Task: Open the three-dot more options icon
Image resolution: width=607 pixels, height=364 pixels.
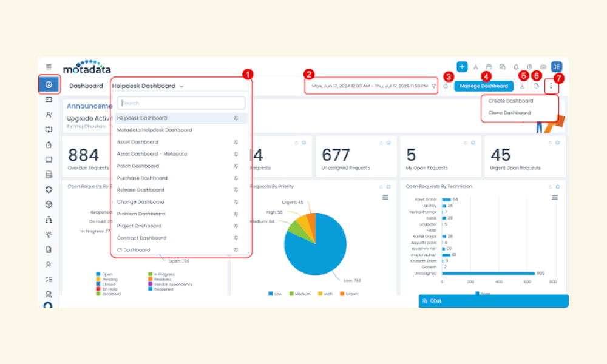Action: 551,86
